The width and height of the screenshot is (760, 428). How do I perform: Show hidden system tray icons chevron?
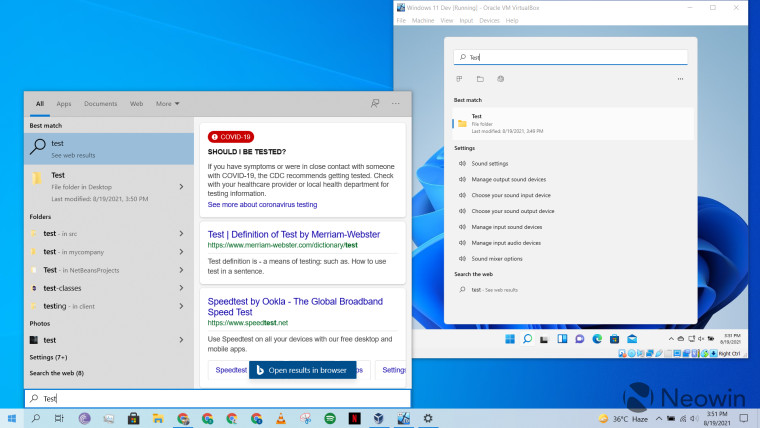click(659, 419)
